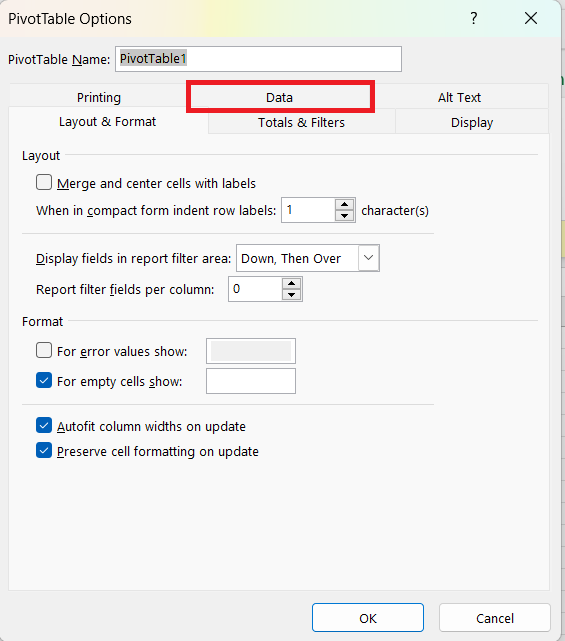Open the Help question mark icon
The width and height of the screenshot is (565, 641).
click(473, 18)
